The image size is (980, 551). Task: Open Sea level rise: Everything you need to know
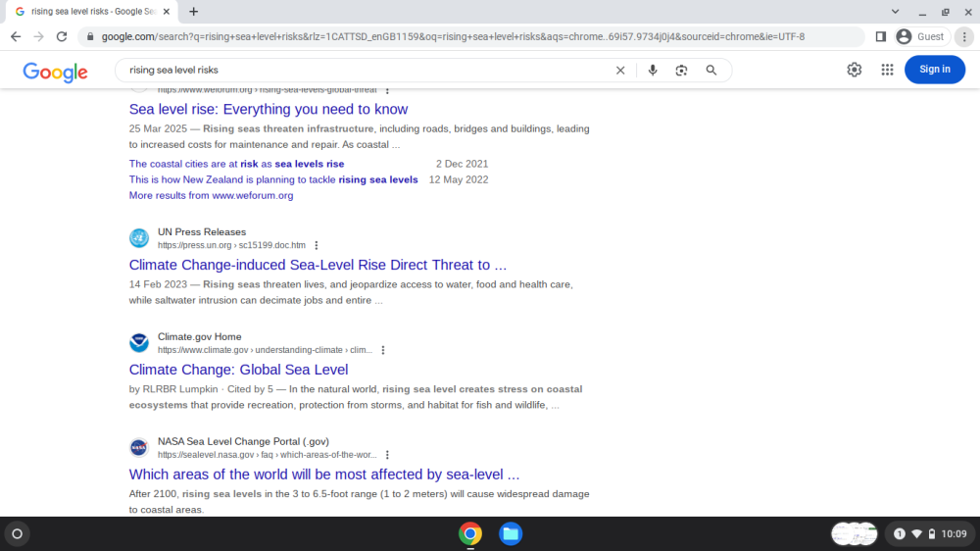tap(269, 109)
